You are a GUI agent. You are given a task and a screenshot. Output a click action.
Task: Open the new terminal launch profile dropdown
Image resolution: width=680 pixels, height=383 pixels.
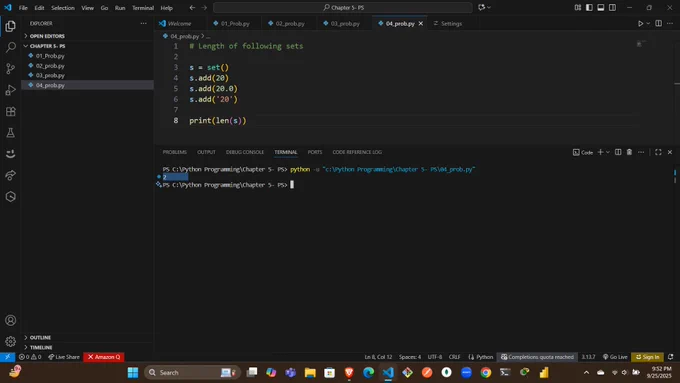click(608, 152)
